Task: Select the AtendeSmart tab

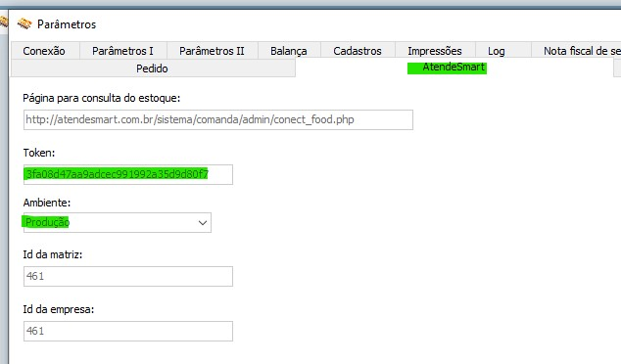Action: tap(454, 67)
